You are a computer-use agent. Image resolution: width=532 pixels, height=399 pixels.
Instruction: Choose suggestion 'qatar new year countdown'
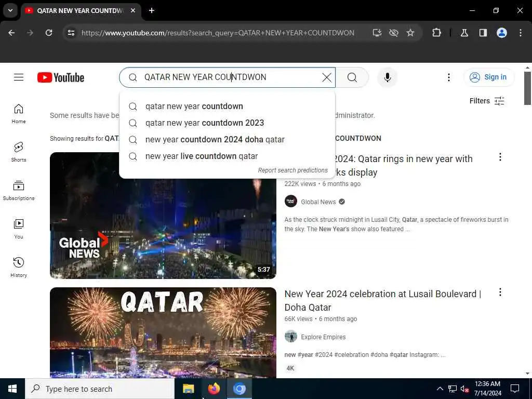228,106
